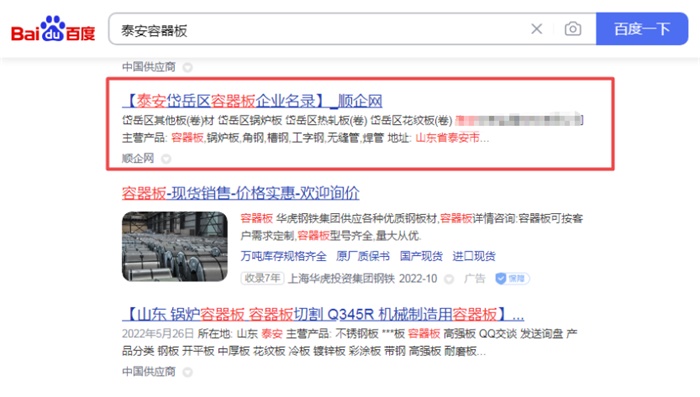Open the 国产现货 sublink
The width and height of the screenshot is (700, 397).
421,256
